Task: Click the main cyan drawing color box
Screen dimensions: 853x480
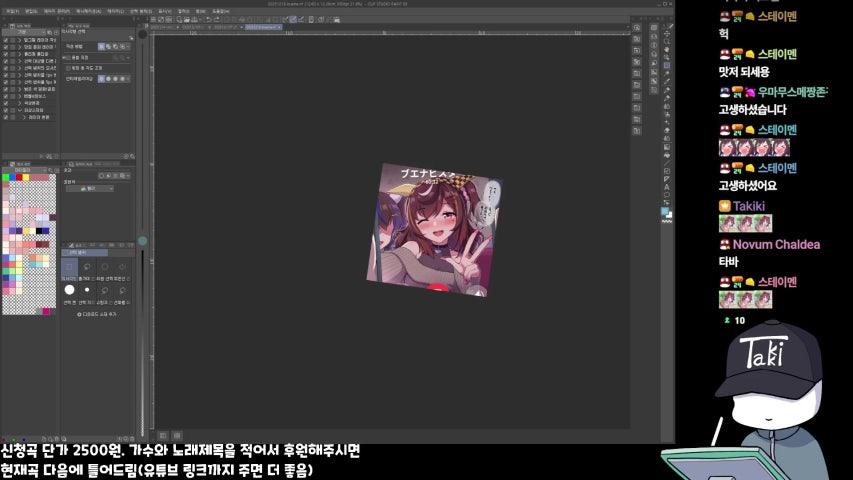Action: [x=665, y=211]
